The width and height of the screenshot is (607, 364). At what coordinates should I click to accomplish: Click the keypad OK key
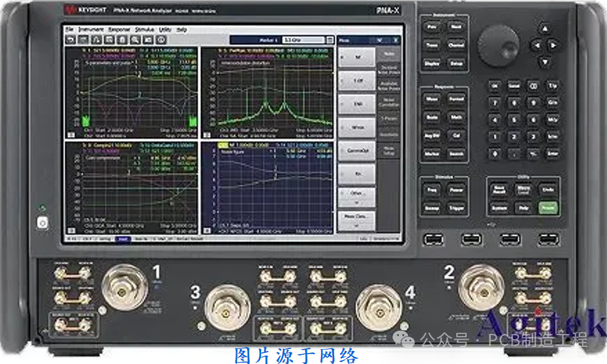[x=494, y=86]
